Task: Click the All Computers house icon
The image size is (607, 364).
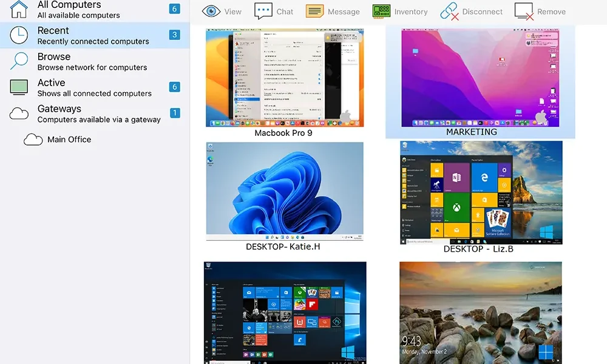Action: pyautogui.click(x=19, y=9)
